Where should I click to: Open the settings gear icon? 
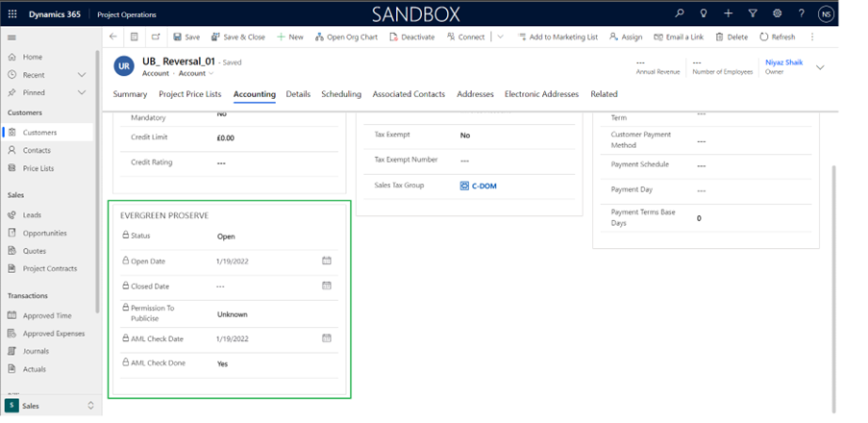[778, 13]
